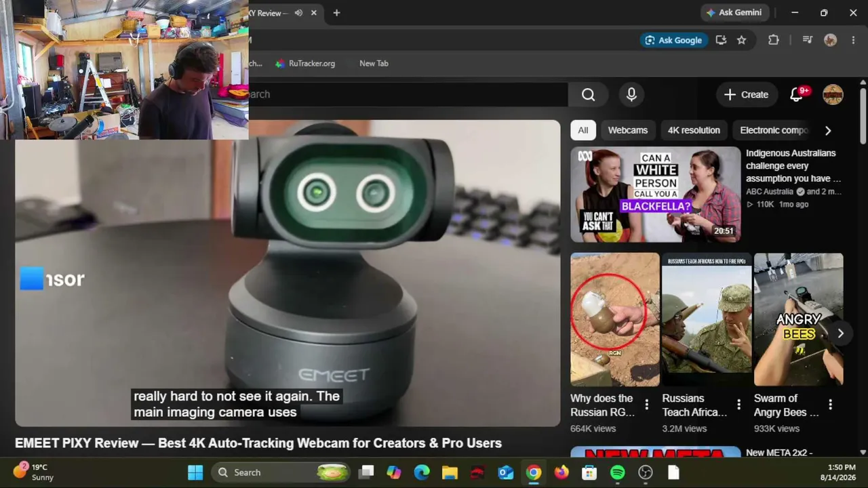Start voice search with the microphone icon

[x=631, y=94]
